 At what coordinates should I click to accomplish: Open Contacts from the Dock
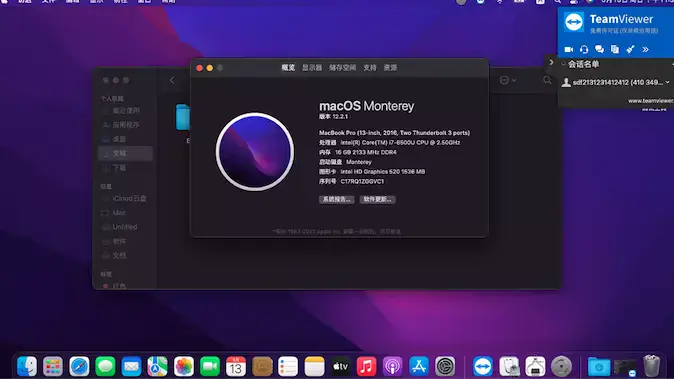pos(262,367)
